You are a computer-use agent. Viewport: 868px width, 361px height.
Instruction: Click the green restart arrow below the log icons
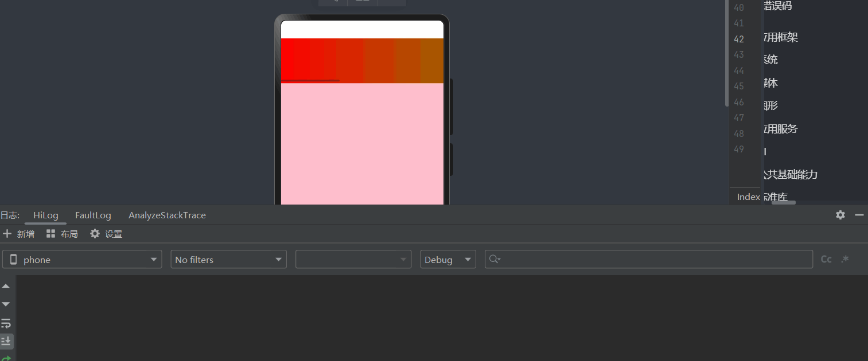(6, 358)
